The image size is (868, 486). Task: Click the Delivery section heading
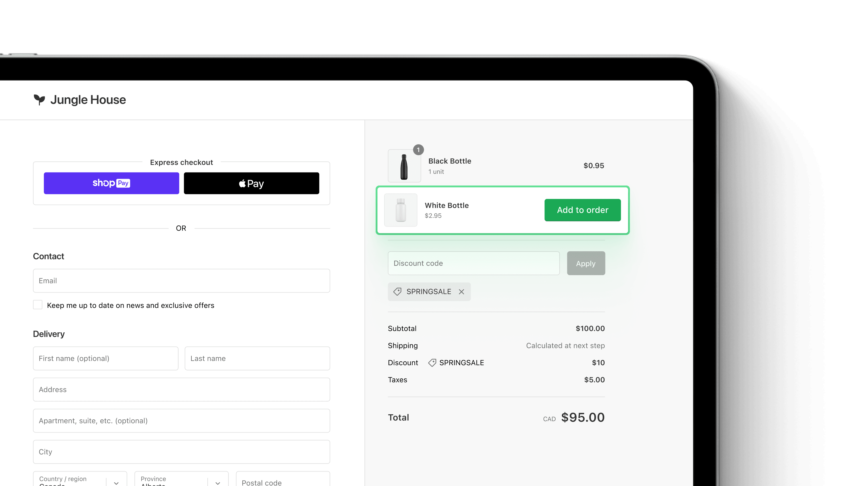pos(49,334)
